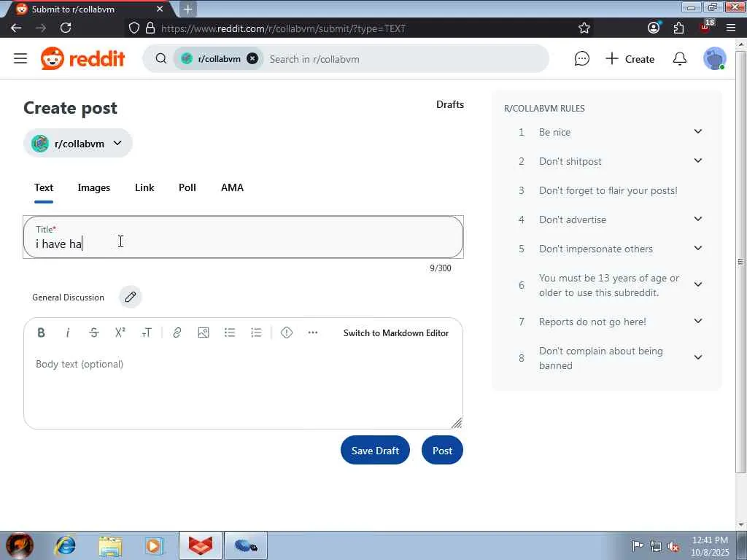Click the Body text area

243,388
